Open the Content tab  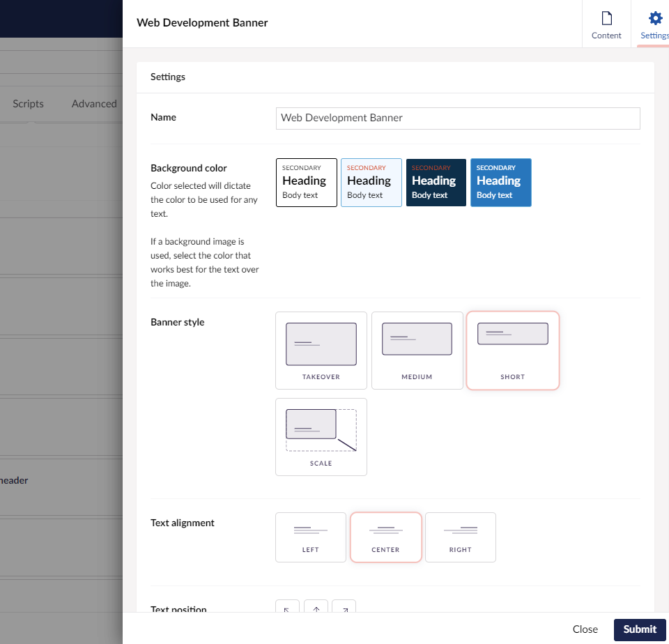(x=606, y=24)
